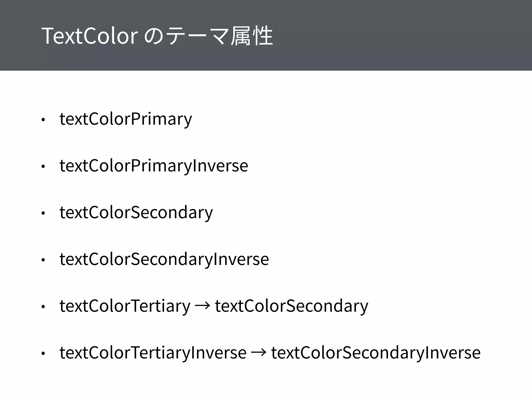This screenshot has height=399, width=532.
Task: Click the bullet dot beside textColorTertiary
Action: 43,307
